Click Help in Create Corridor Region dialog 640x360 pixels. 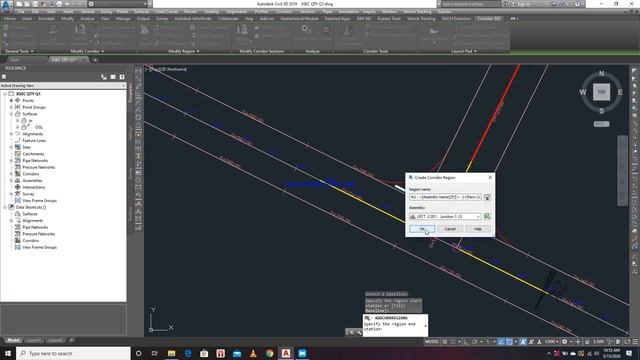478,229
